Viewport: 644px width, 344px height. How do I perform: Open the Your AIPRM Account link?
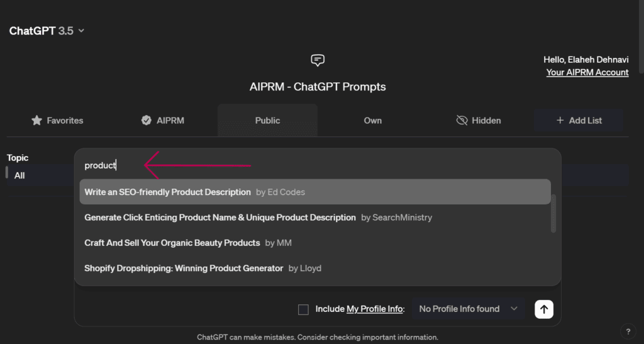pyautogui.click(x=587, y=72)
